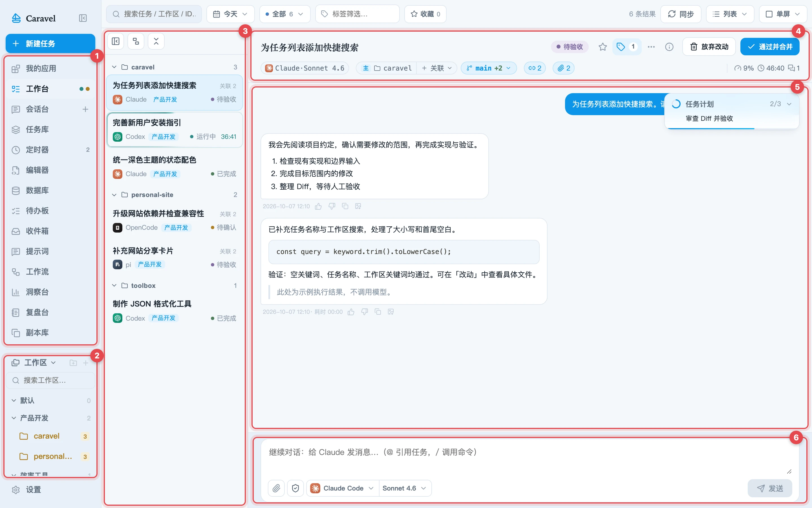
Task: Open the Claude Code agent dropdown
Action: (342, 488)
